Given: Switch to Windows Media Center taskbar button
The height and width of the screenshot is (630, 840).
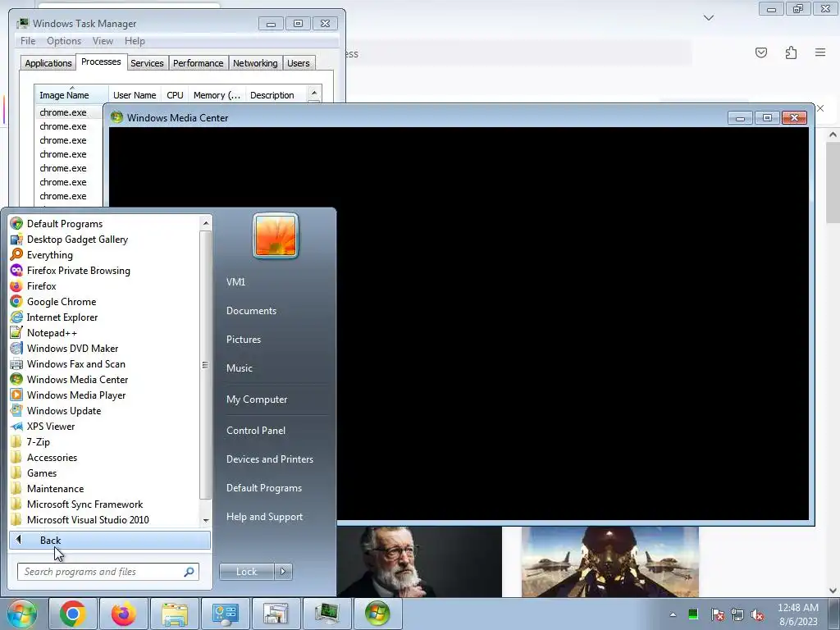Looking at the screenshot, I should click(377, 614).
